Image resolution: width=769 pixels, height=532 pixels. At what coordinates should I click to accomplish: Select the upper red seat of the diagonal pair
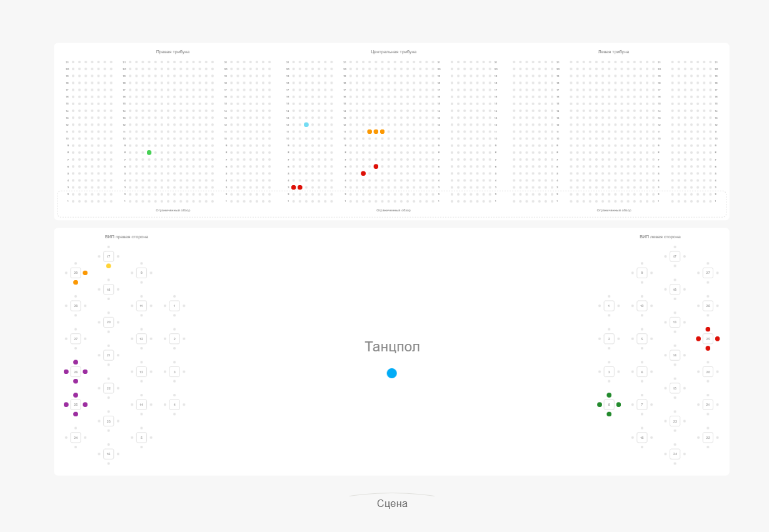[x=376, y=166]
